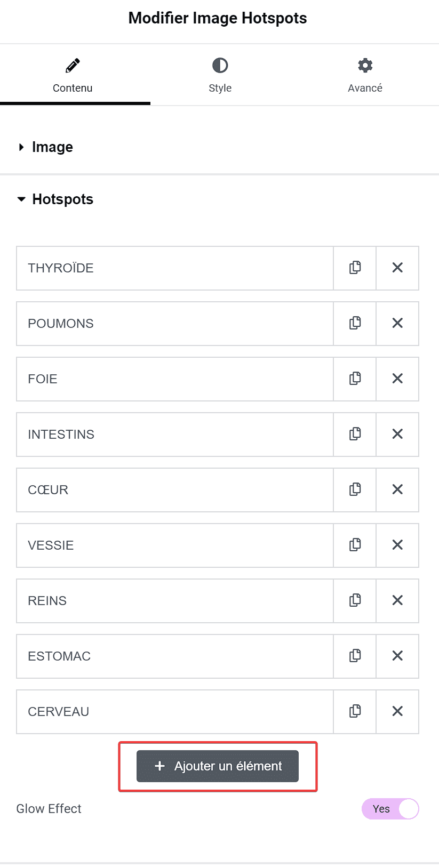The image size is (439, 868).
Task: Duplicate the FOIE hotspot item
Action: coord(355,379)
